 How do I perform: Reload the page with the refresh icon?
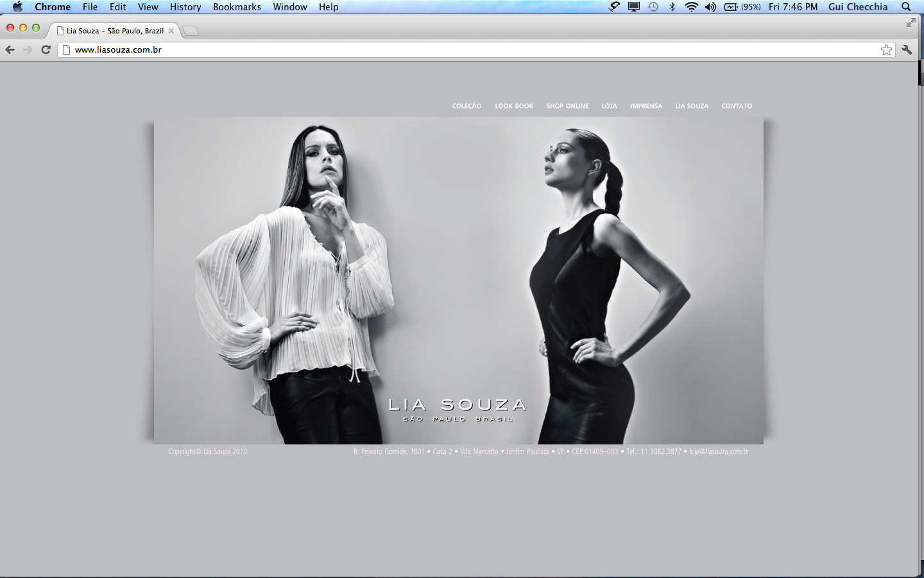(x=46, y=49)
